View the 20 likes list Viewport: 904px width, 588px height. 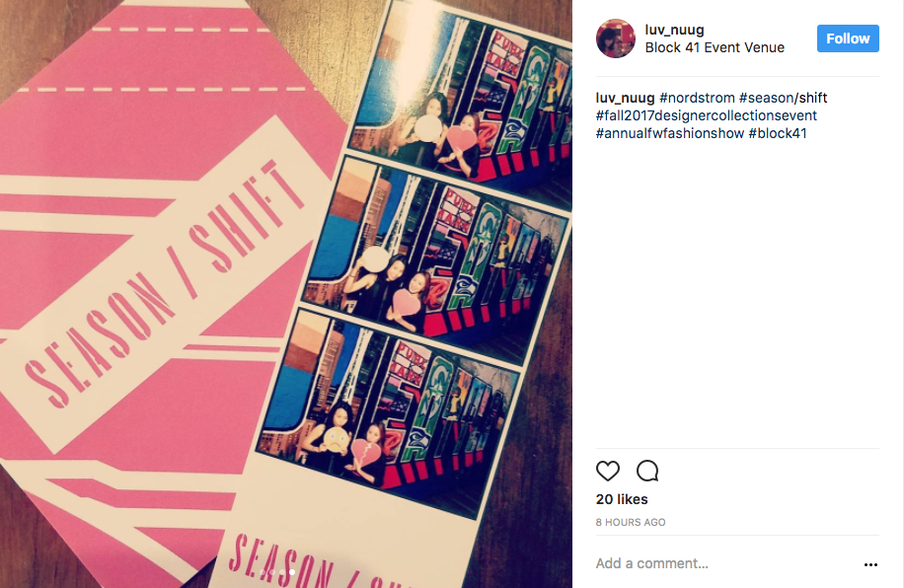point(622,499)
